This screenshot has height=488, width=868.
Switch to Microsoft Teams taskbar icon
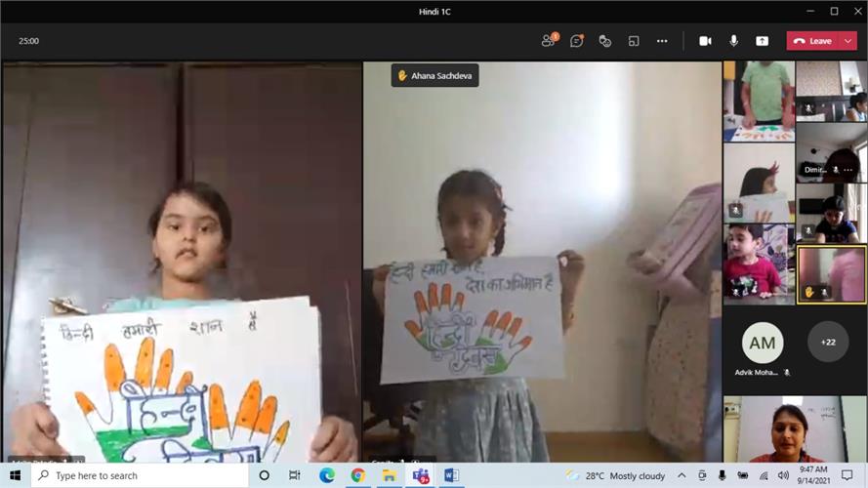tap(421, 476)
